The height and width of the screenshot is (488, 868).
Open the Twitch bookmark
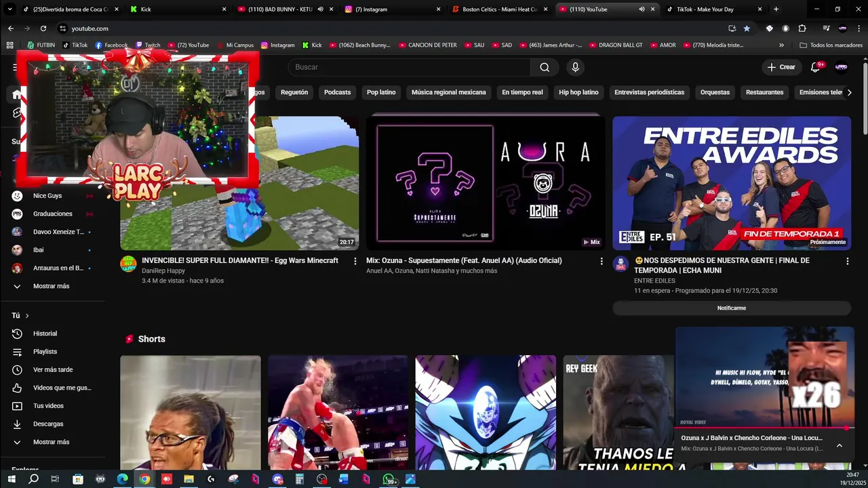[x=148, y=45]
